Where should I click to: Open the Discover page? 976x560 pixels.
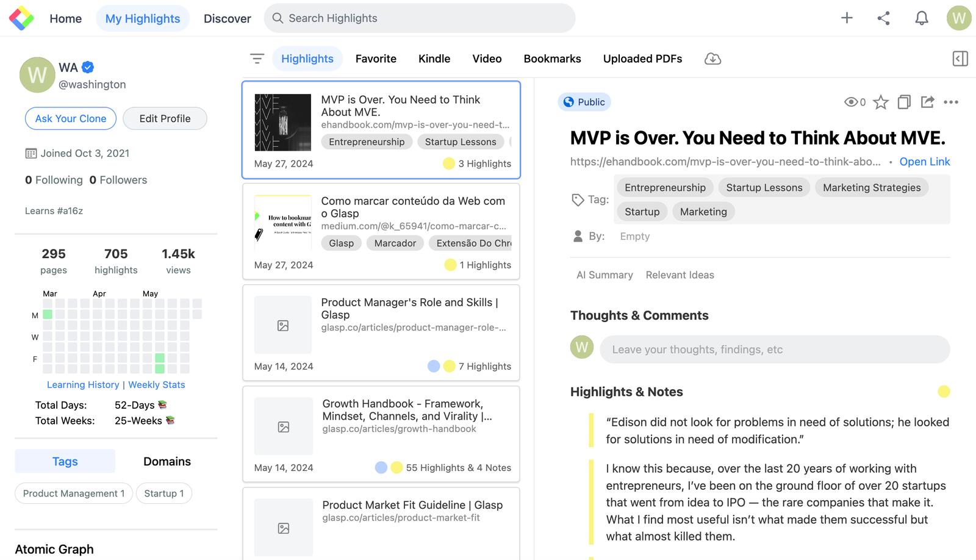coord(228,18)
